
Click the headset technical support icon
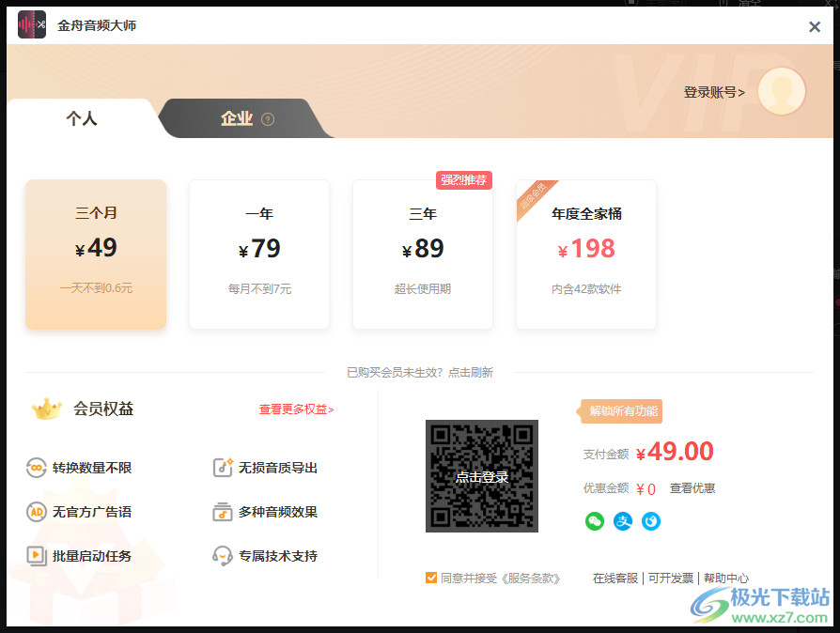pos(223,556)
